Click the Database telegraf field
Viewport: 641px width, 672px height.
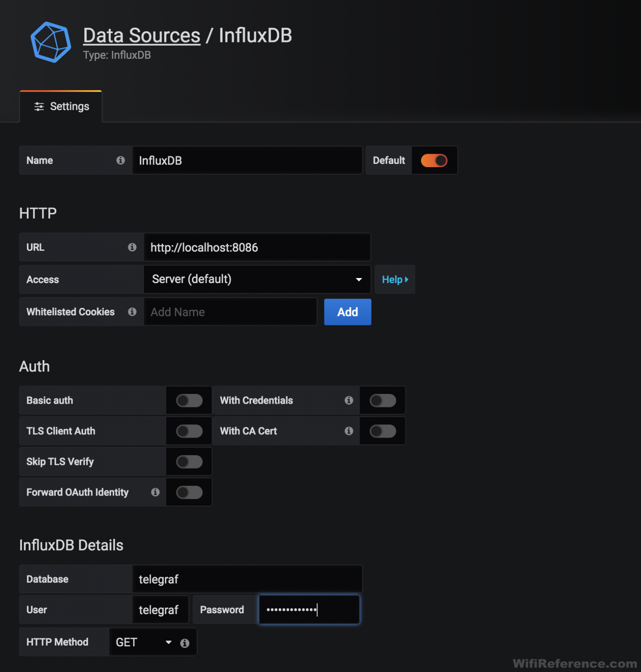tap(247, 579)
